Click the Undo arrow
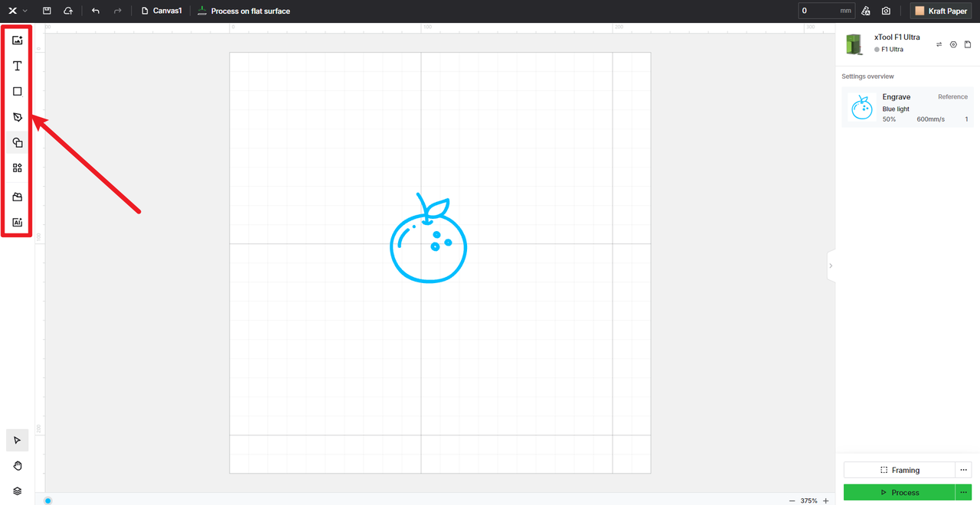 (x=96, y=11)
